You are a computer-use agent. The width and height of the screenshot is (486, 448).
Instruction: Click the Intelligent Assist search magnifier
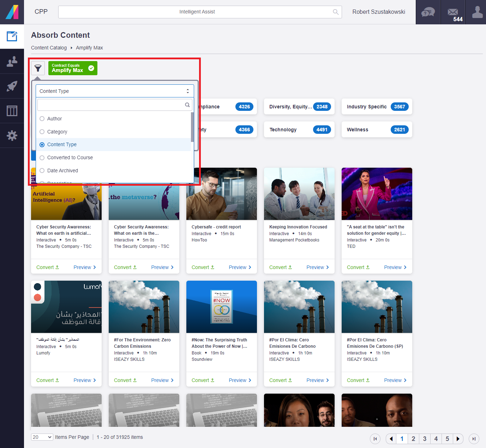(336, 12)
